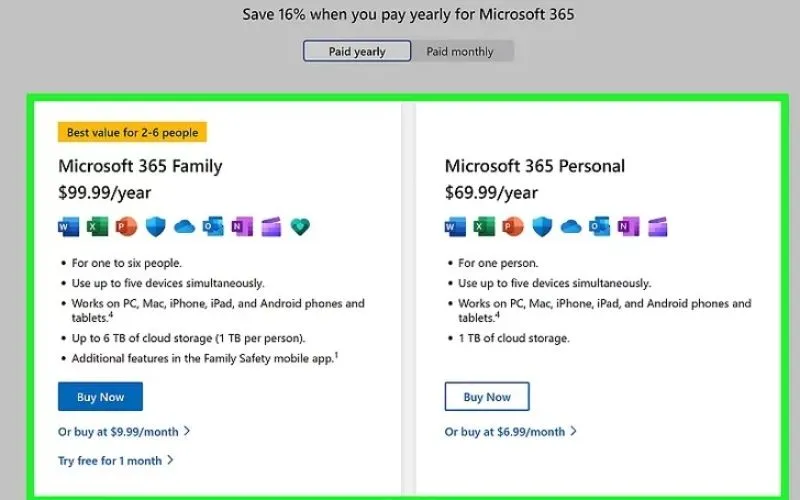800x500 pixels.
Task: Click the chevron after Try free for 1 month
Action: tap(171, 461)
